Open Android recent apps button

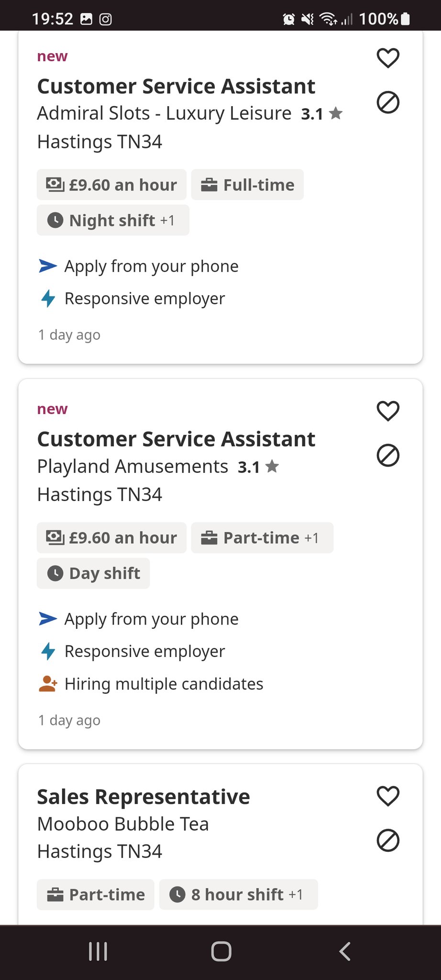pos(98,951)
